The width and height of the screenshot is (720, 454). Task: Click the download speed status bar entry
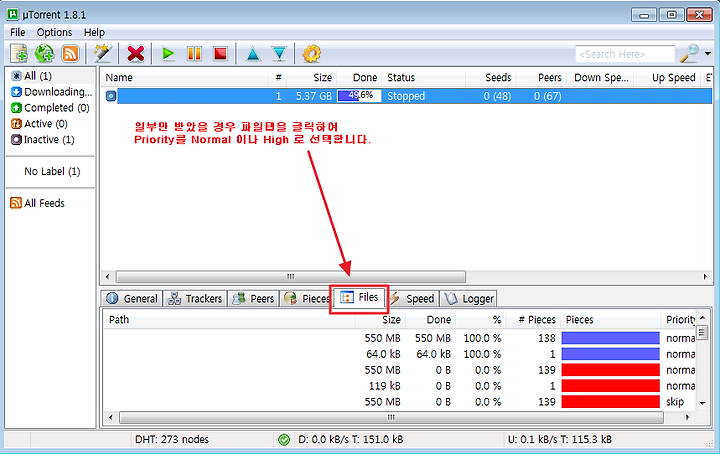click(351, 439)
